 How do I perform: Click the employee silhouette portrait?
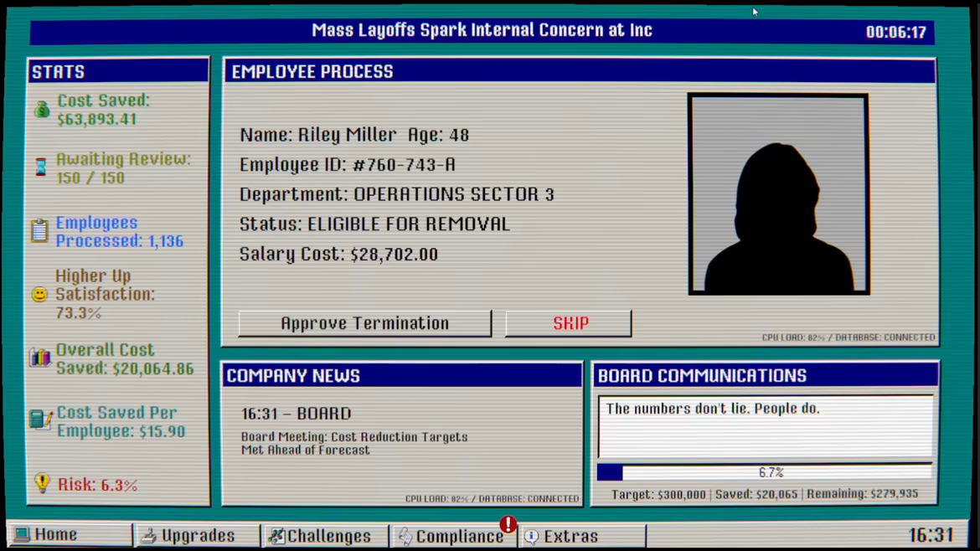(779, 194)
